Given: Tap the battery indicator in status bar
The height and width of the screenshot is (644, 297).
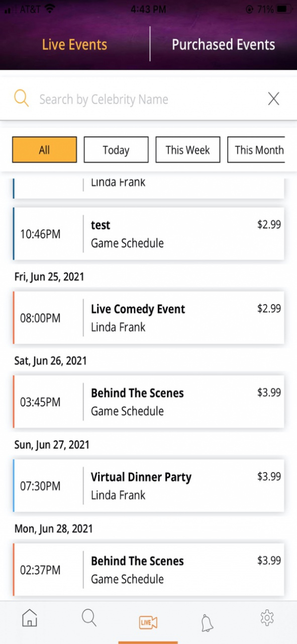Looking at the screenshot, I should pos(284,9).
